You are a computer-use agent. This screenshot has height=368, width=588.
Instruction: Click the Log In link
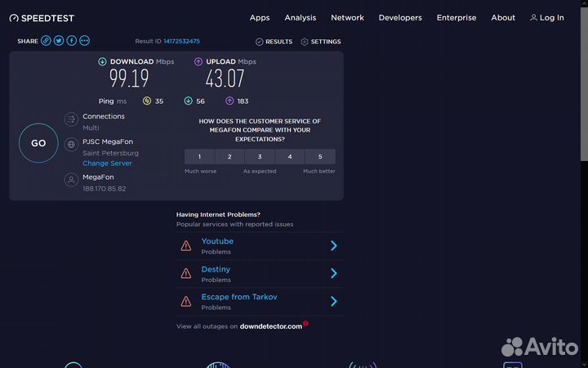pyautogui.click(x=551, y=18)
